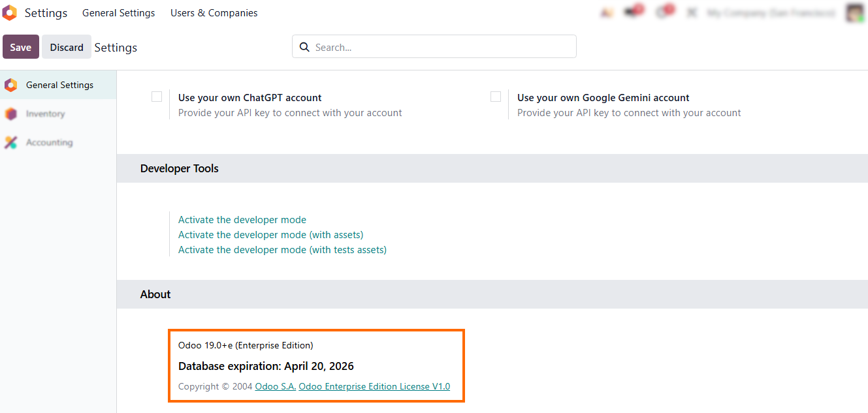Open the user avatar menu
The image size is (868, 413).
pos(854,13)
